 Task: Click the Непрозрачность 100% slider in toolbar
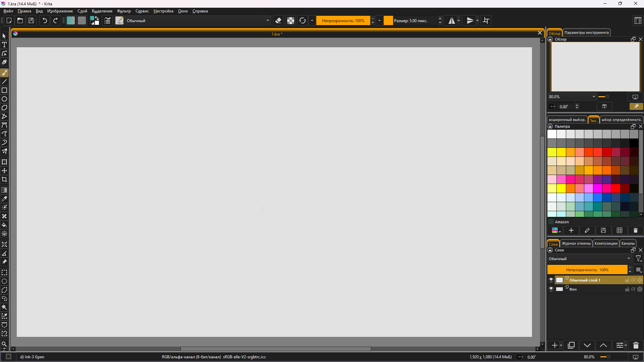343,21
